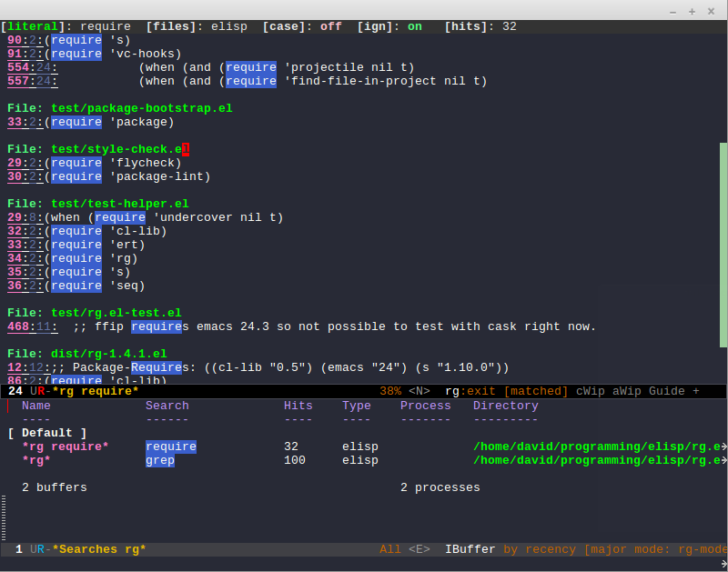Maximize the Emacs window
728x572 pixels.
click(x=692, y=12)
